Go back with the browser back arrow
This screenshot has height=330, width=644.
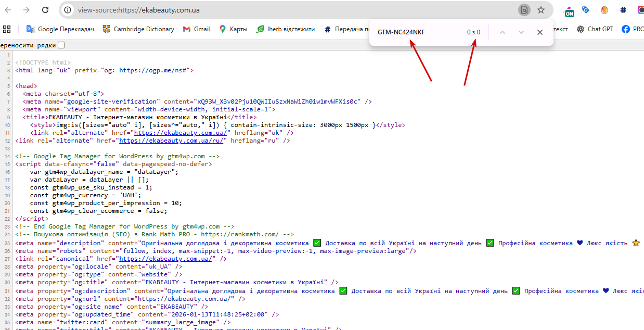click(x=9, y=10)
